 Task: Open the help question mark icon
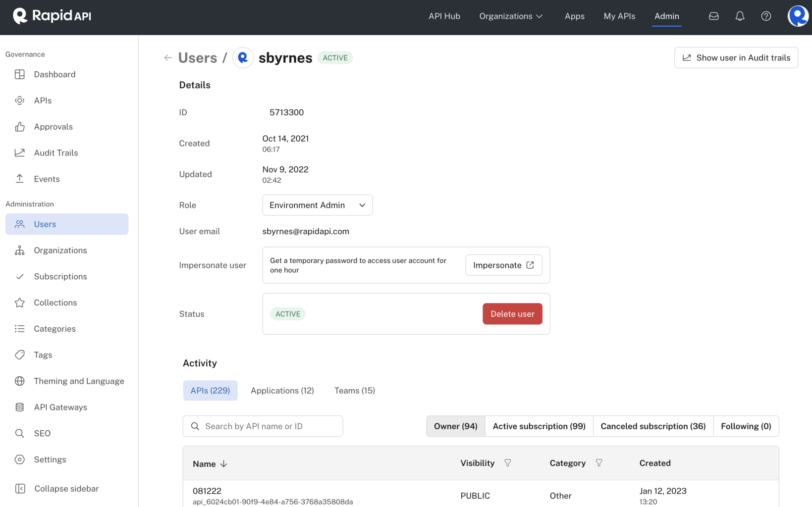[x=766, y=16]
